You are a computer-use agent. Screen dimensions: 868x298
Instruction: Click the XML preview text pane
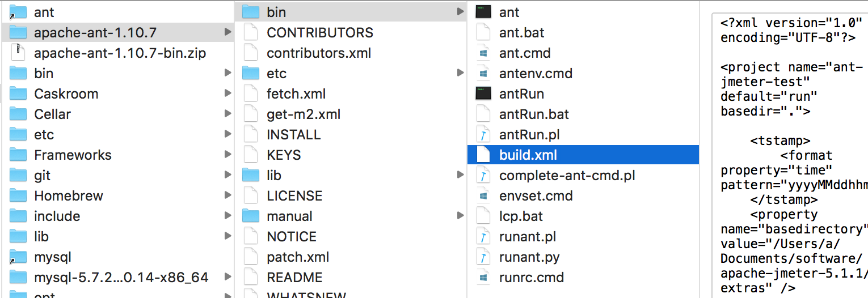coord(790,155)
